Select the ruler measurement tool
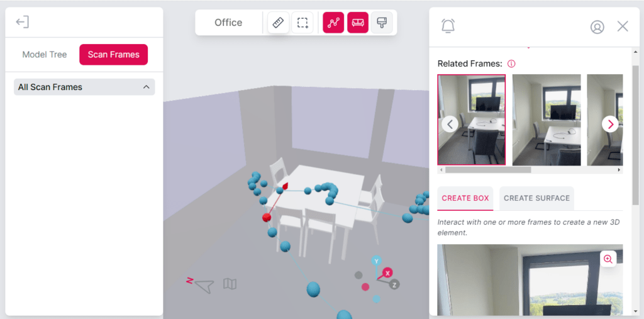Screen dimensions: 644x319 click(x=279, y=23)
